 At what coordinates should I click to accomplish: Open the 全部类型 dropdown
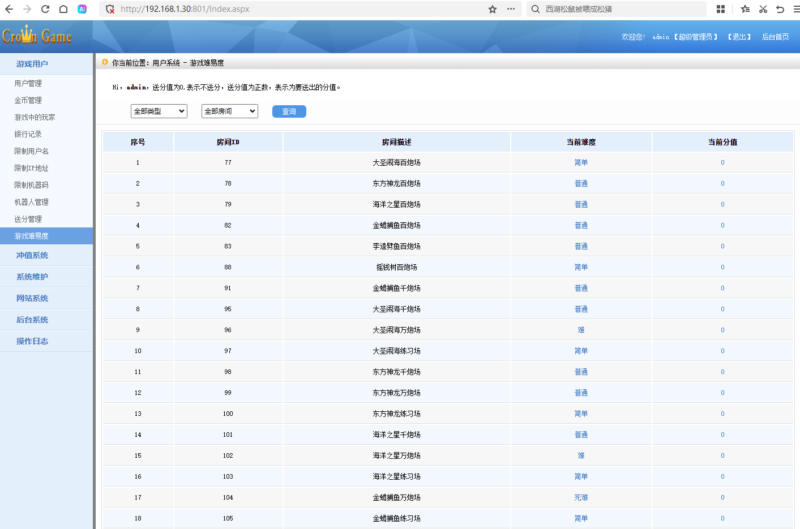(159, 111)
